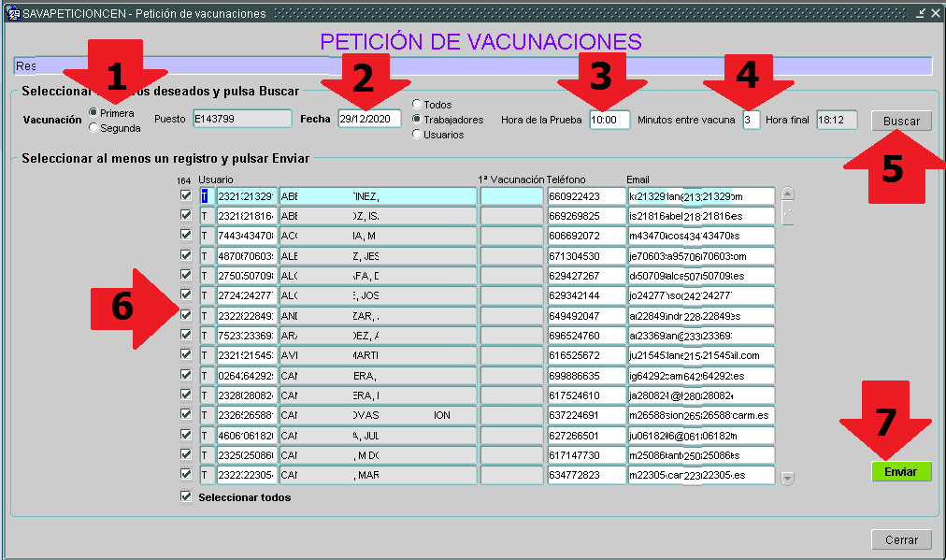This screenshot has height=560, width=946.
Task: Toggle the Seleccionar todos checkbox
Action: (x=185, y=497)
